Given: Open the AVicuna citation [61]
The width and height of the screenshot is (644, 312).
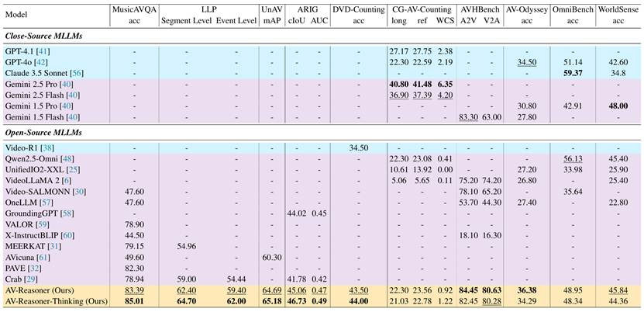Looking at the screenshot, I should point(43,258).
